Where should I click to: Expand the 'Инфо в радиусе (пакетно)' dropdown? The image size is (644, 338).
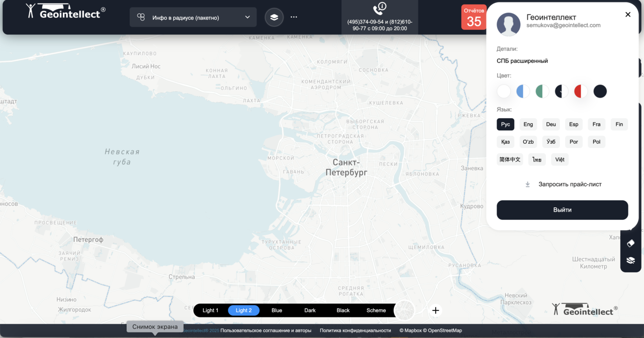(x=193, y=17)
